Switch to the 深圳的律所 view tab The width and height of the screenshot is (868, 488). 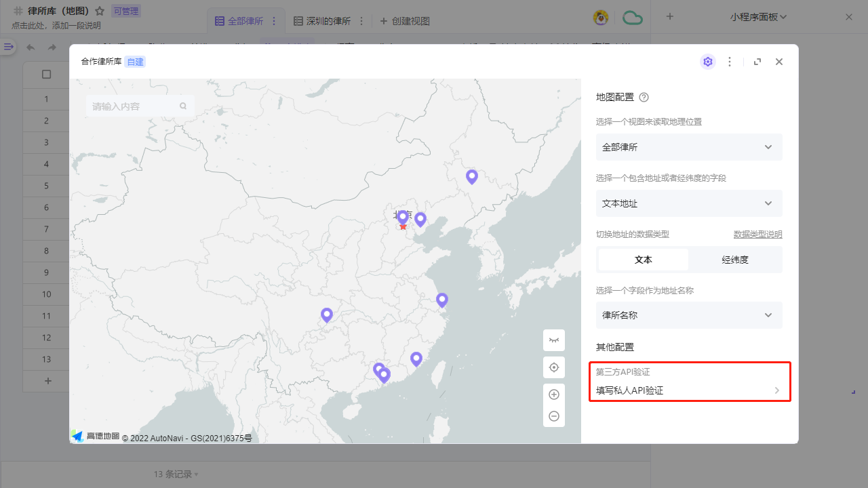click(328, 21)
